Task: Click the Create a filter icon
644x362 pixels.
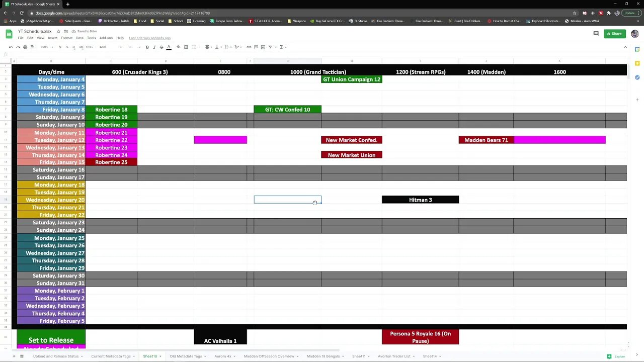Action: pos(271,47)
